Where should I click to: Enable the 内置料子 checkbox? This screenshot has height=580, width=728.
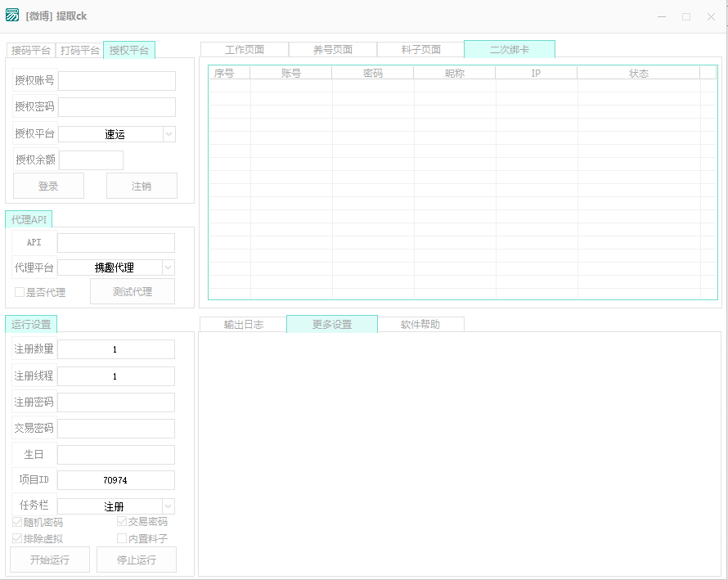(x=122, y=538)
